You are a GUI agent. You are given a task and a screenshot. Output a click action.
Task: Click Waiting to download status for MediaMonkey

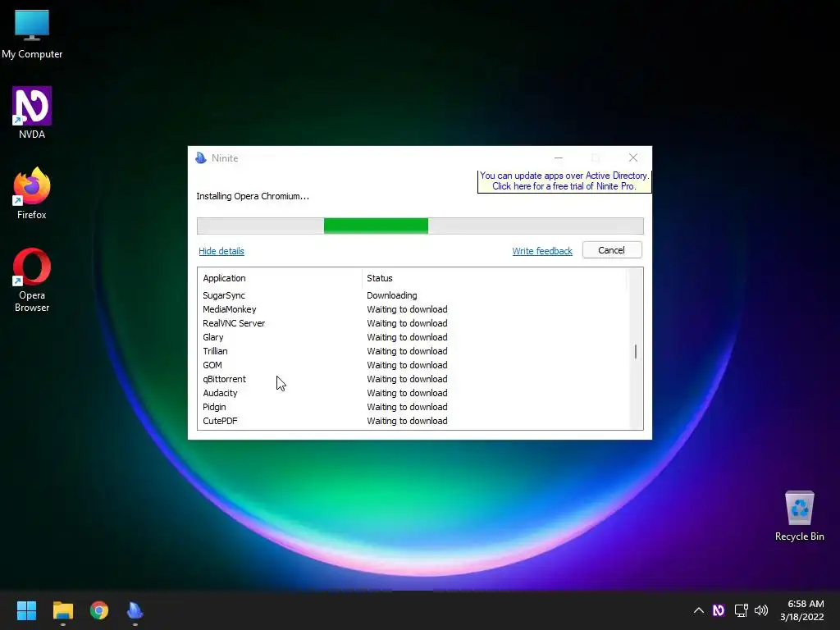coord(407,309)
